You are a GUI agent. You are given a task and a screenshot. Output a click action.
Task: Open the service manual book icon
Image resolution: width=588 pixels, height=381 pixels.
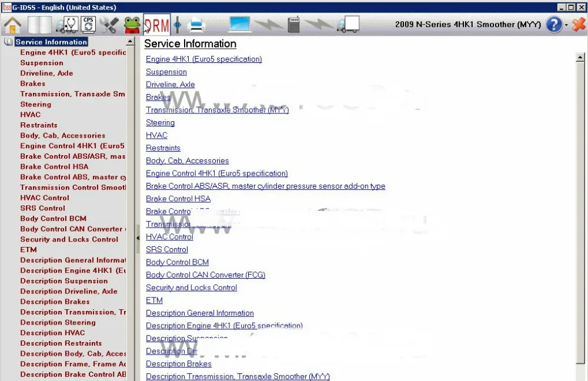point(39,25)
